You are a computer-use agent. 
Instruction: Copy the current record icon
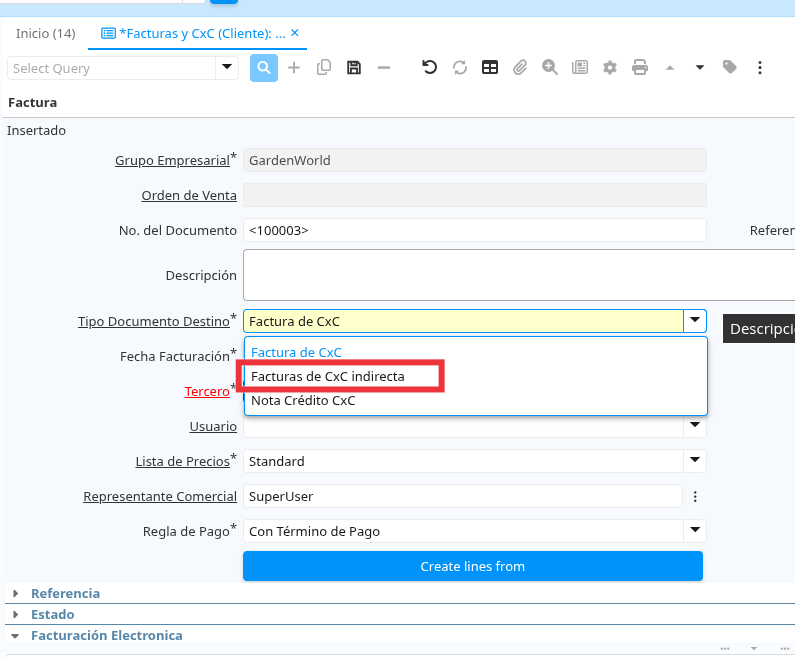click(323, 67)
